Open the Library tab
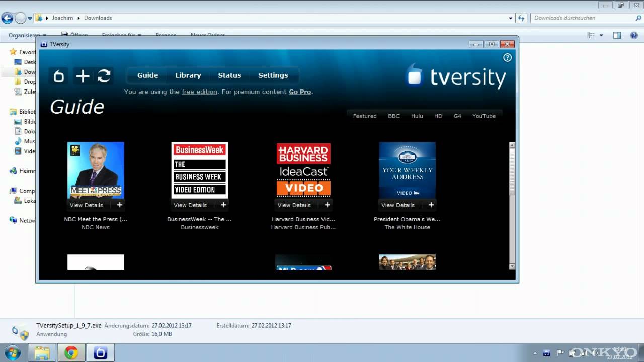 tap(188, 75)
